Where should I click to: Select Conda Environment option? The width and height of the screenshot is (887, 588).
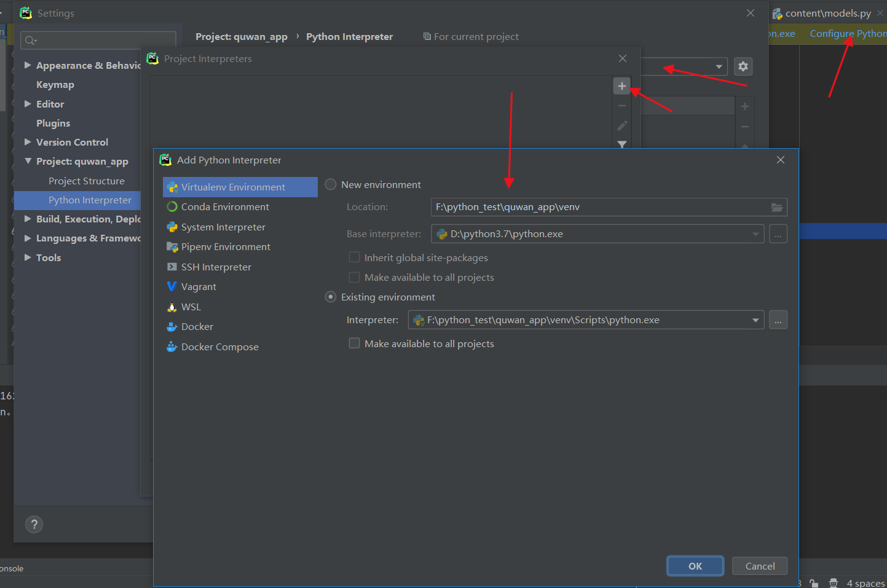225,207
